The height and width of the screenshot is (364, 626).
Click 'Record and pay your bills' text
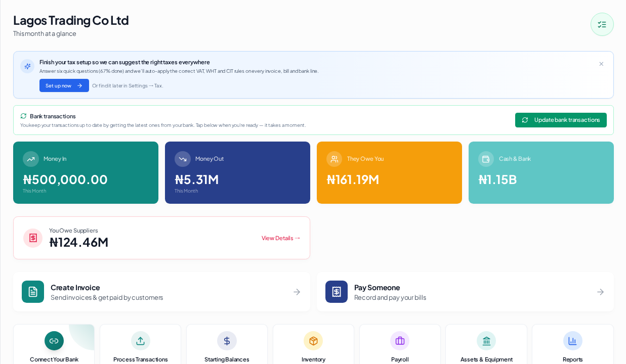(390, 297)
